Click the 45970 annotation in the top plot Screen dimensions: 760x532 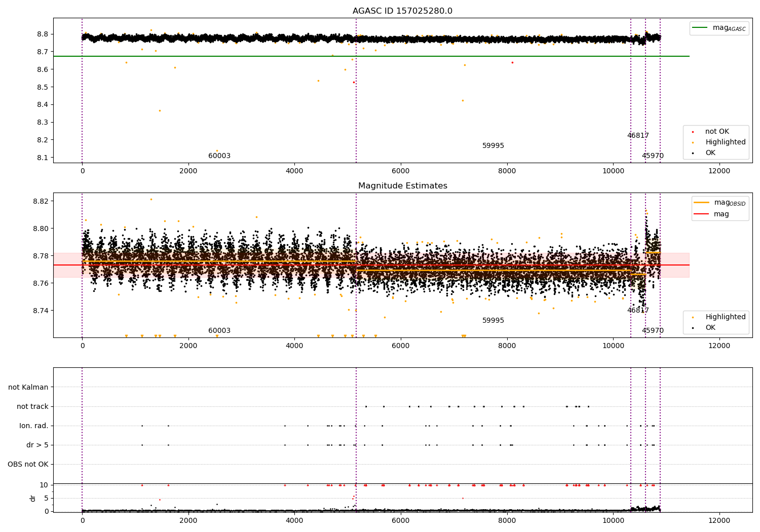653,156
